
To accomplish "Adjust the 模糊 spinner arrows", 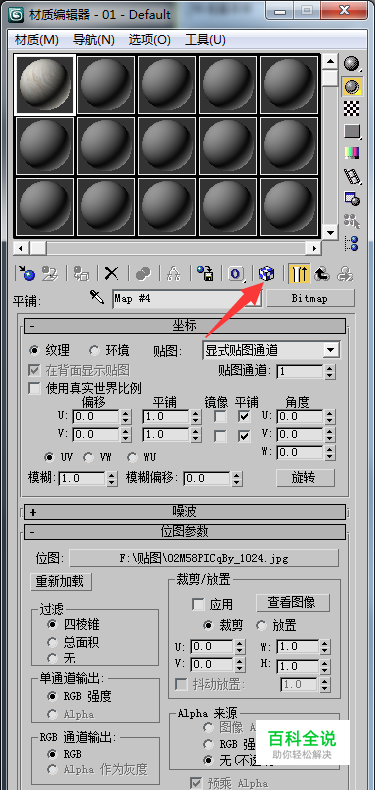I will (112, 478).
